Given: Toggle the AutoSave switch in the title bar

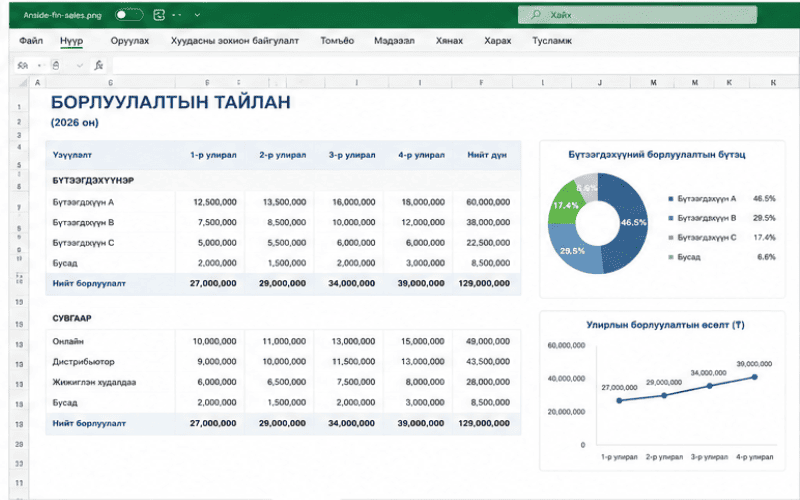Looking at the screenshot, I should tap(129, 15).
